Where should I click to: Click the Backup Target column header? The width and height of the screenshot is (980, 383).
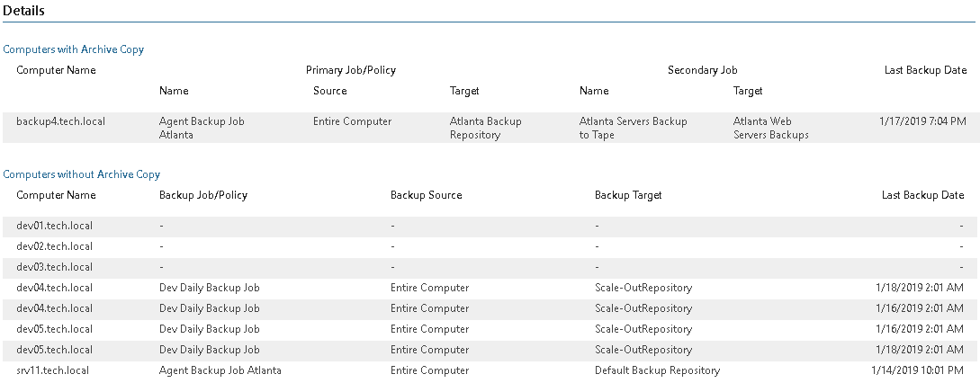[x=628, y=195]
